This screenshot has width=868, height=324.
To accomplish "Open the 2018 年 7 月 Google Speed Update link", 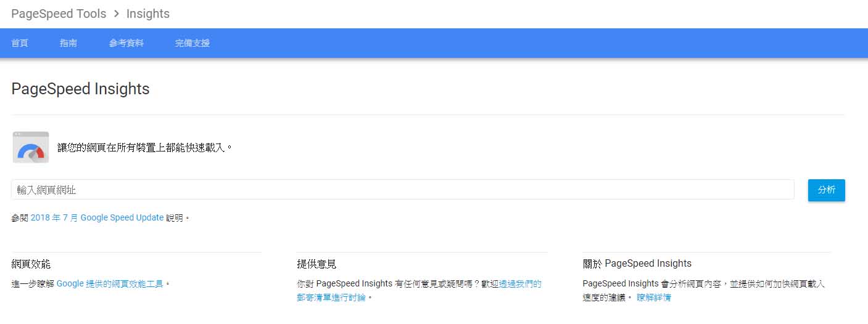I will (x=97, y=217).
